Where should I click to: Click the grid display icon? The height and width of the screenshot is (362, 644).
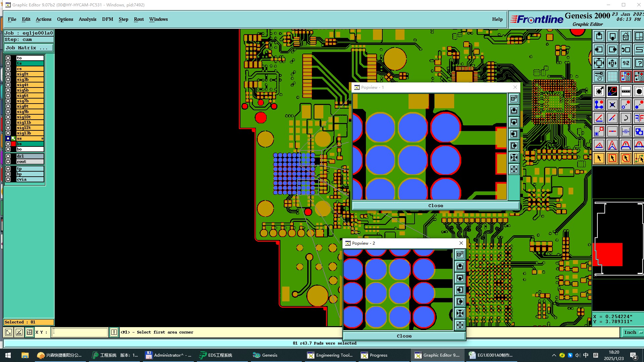click(612, 76)
